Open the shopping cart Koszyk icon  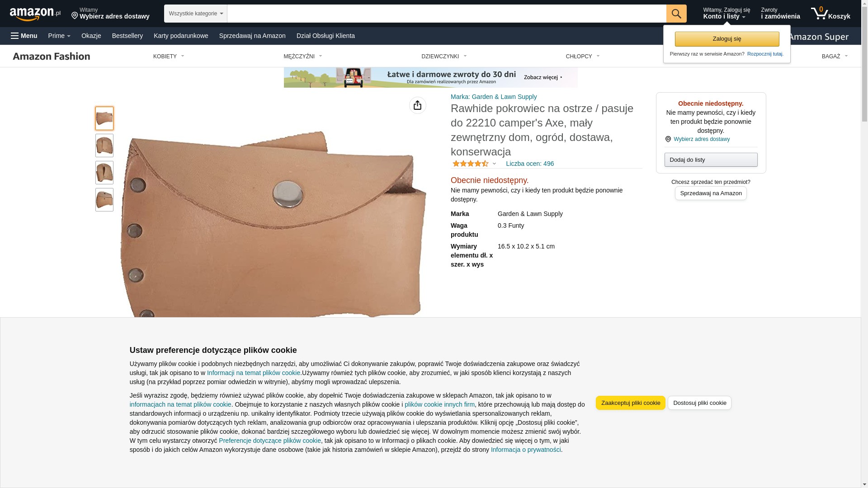830,14
